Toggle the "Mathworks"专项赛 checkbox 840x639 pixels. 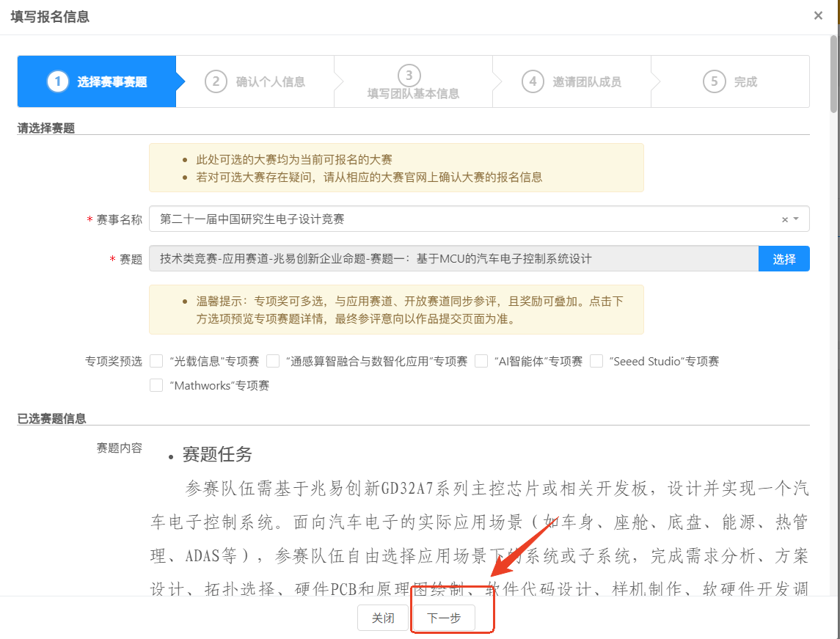tap(156, 385)
